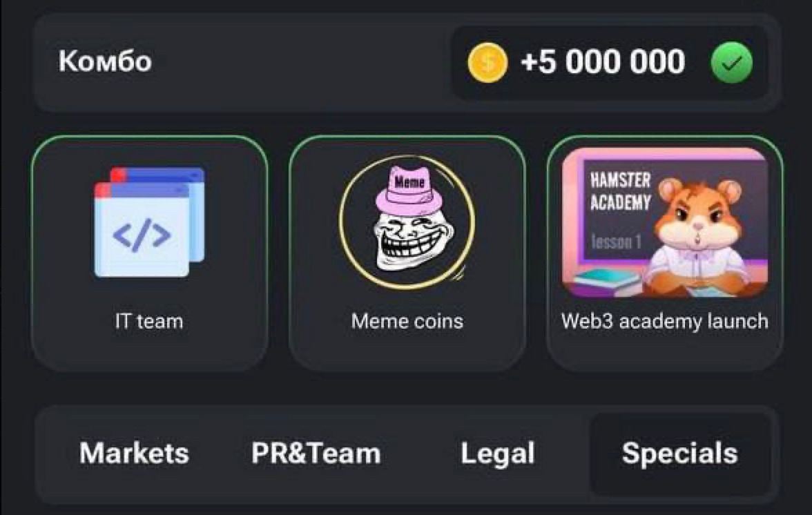Open the Web3 academy launch card

(665, 253)
